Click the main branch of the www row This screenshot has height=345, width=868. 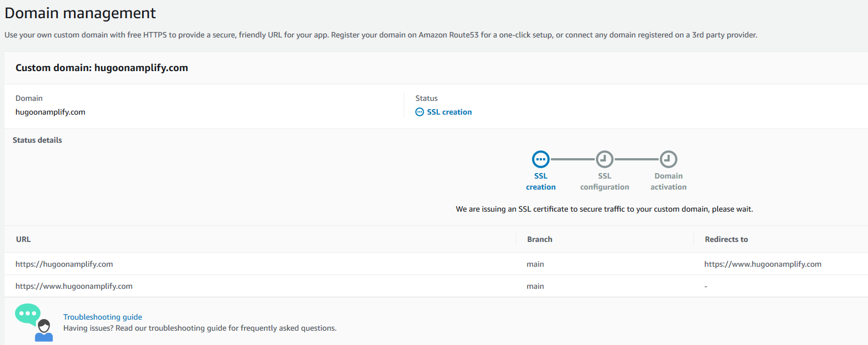(x=535, y=286)
